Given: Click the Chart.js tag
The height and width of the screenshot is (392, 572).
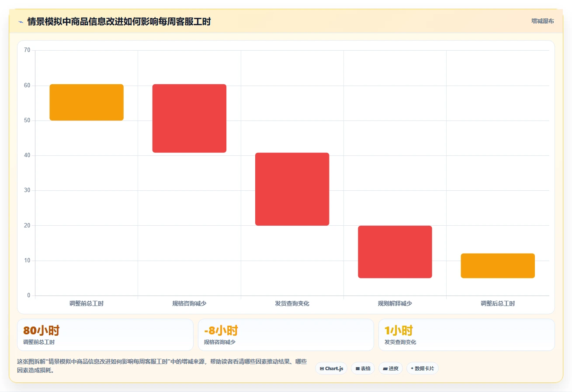Looking at the screenshot, I should [x=331, y=368].
